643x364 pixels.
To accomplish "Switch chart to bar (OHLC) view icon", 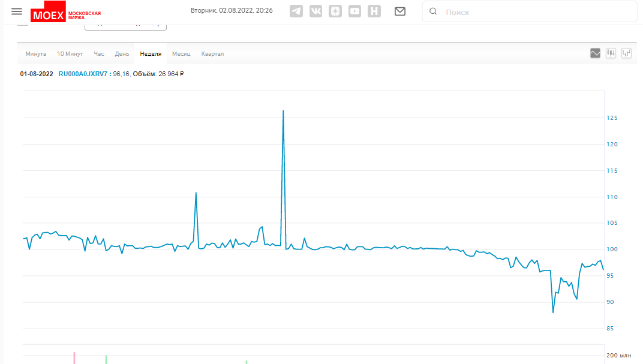I will pos(626,53).
